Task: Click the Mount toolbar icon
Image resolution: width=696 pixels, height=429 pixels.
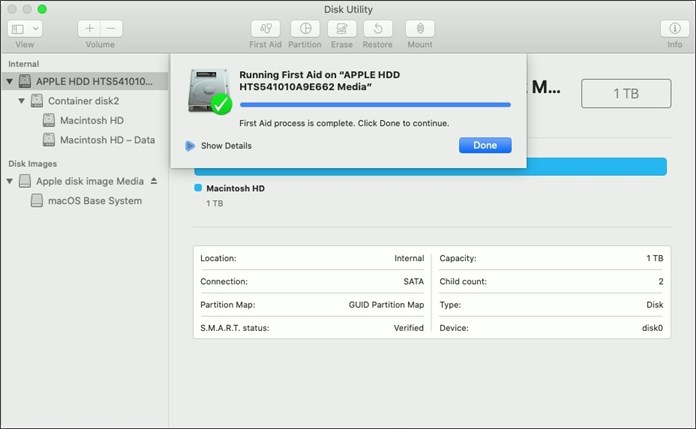Action: 419,29
